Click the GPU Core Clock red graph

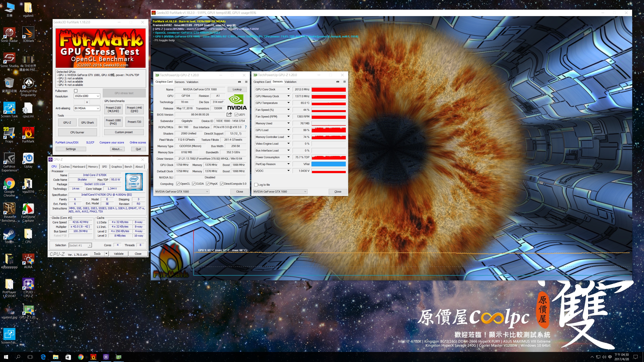(x=329, y=89)
